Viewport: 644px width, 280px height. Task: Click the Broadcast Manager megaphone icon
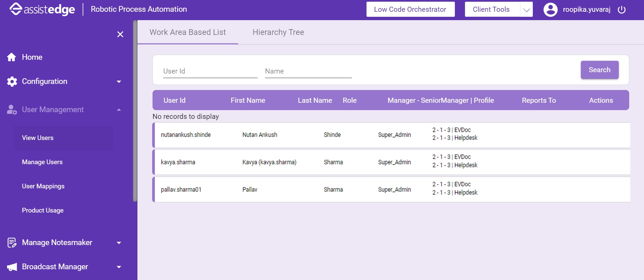pyautogui.click(x=12, y=267)
